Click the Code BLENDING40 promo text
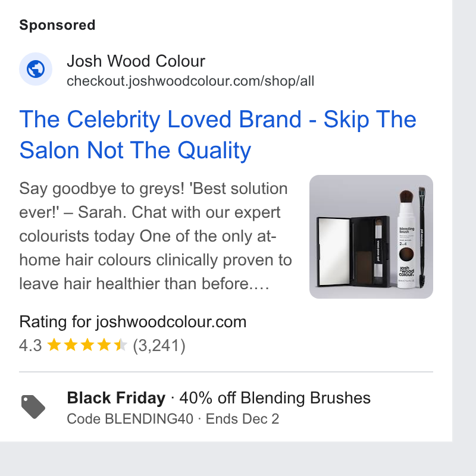Viewport: 476px width, 476px height. click(130, 419)
